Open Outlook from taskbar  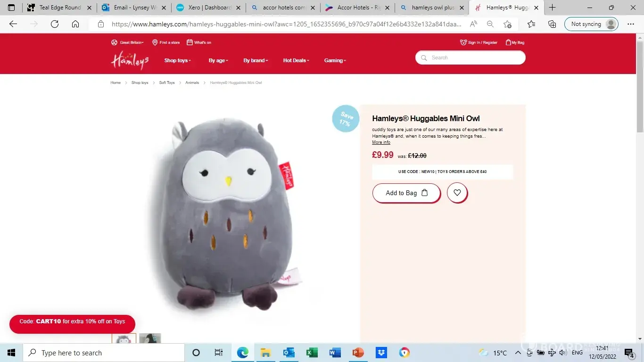pyautogui.click(x=289, y=353)
